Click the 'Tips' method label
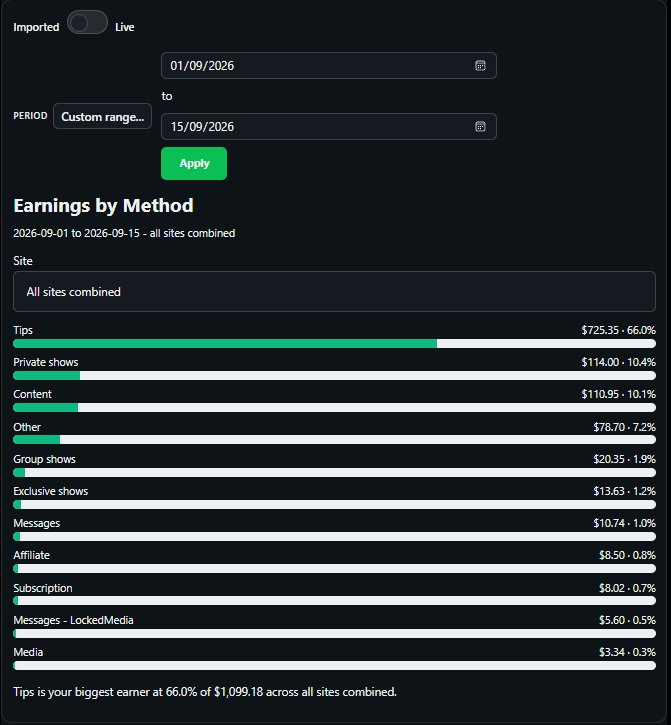This screenshot has width=671, height=725. click(23, 330)
